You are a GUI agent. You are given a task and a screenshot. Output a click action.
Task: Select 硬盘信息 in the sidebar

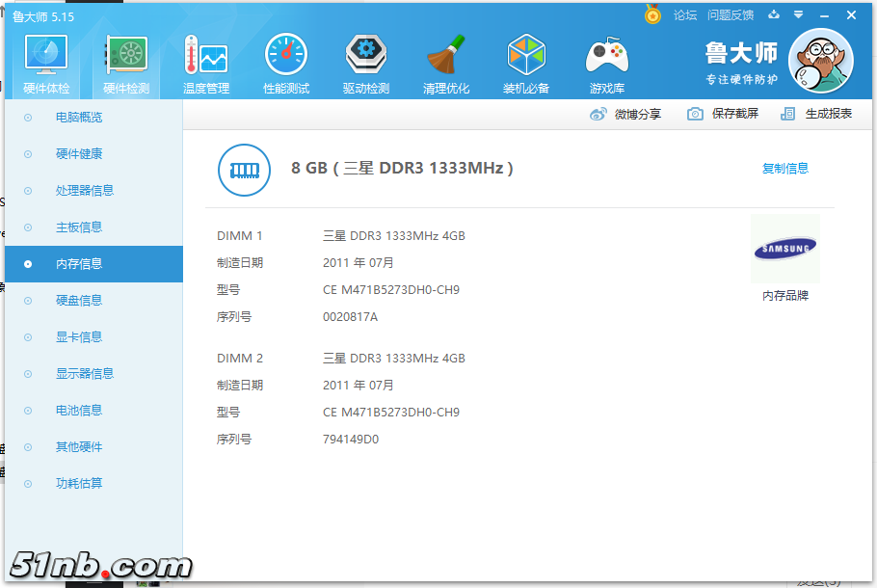[79, 301]
